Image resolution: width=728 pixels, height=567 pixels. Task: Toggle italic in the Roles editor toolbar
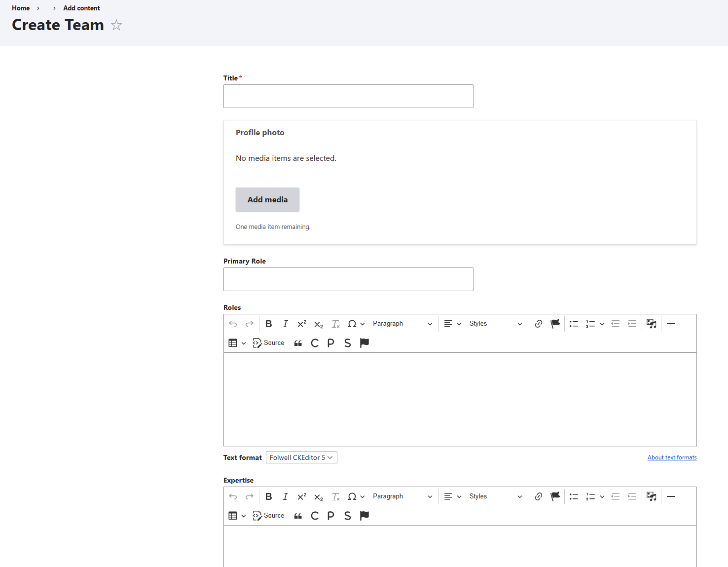click(x=285, y=324)
